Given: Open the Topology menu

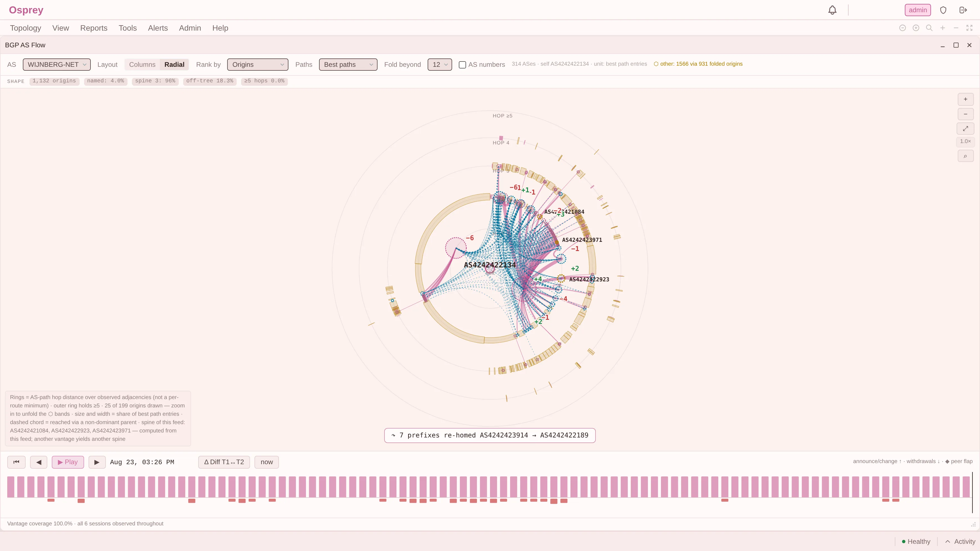Looking at the screenshot, I should (x=26, y=28).
